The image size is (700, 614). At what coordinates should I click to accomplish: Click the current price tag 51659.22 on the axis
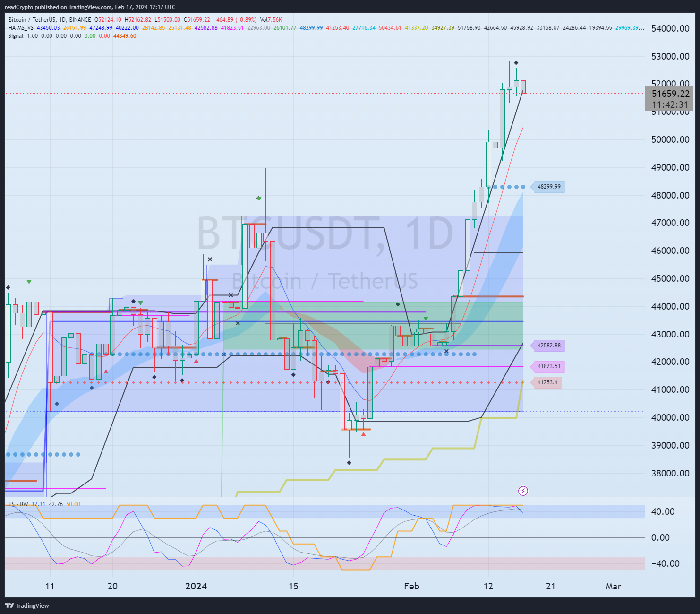pyautogui.click(x=669, y=94)
